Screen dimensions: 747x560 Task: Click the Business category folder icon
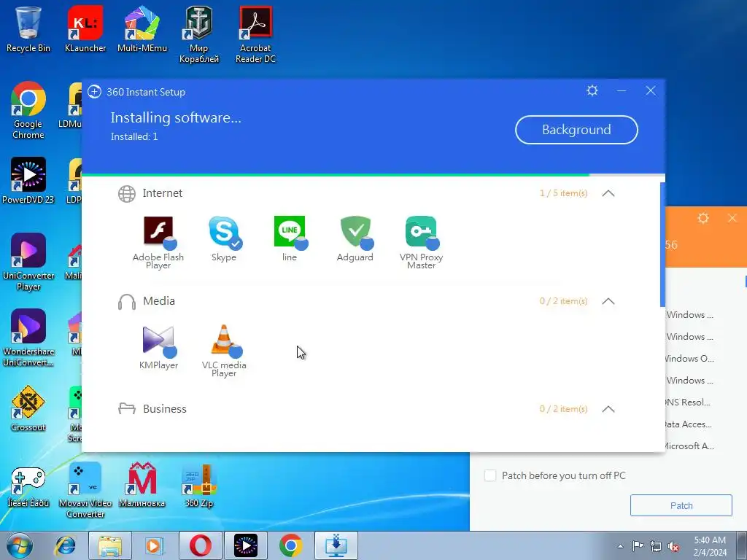click(127, 408)
